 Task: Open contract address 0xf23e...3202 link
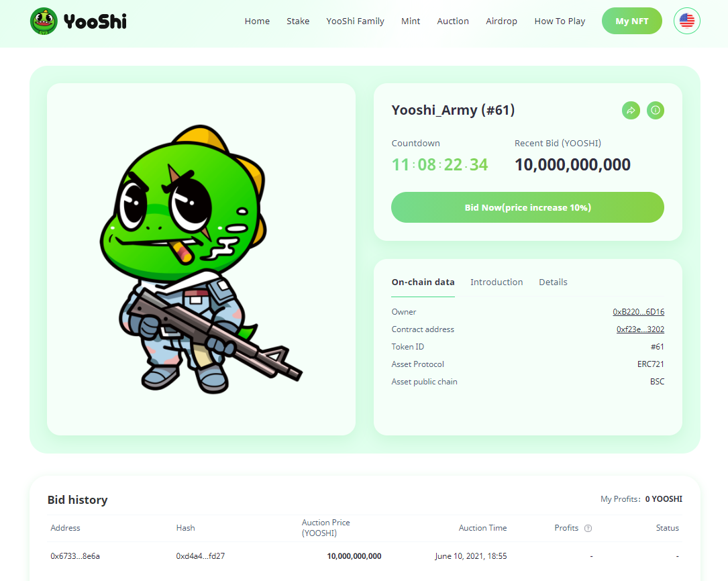click(x=640, y=329)
